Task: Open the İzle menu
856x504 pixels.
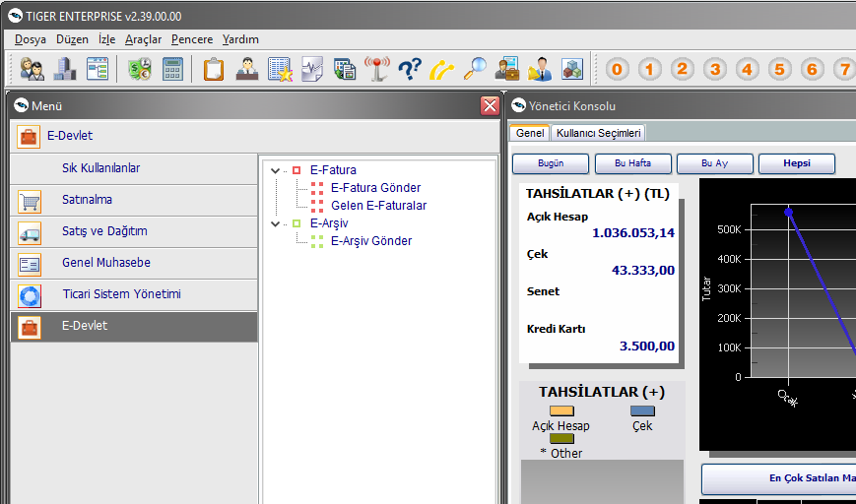Action: point(106,39)
